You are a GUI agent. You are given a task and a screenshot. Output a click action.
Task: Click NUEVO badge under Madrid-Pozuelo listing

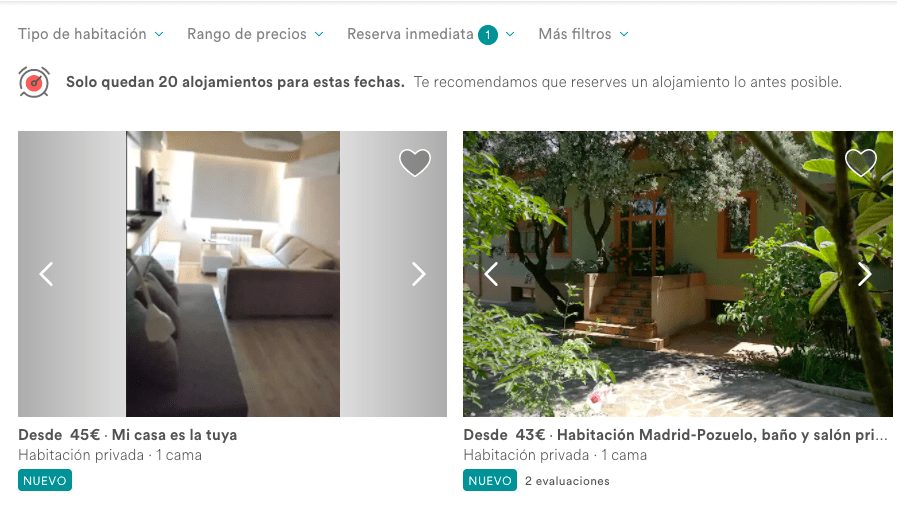490,481
